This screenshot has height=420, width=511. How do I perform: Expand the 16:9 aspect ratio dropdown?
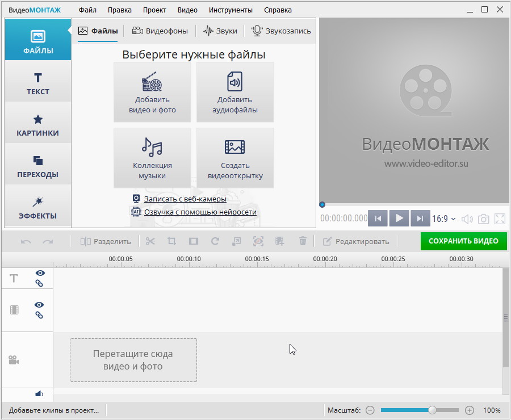pos(443,219)
